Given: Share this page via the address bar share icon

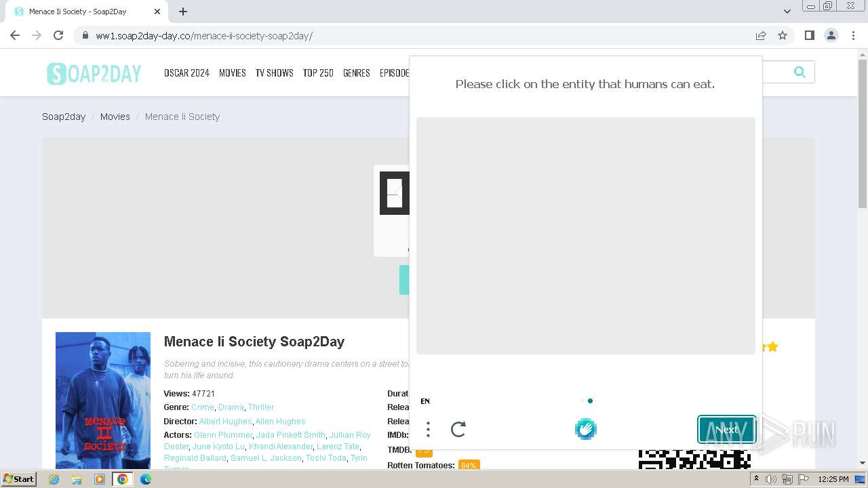Looking at the screenshot, I should coord(761,35).
